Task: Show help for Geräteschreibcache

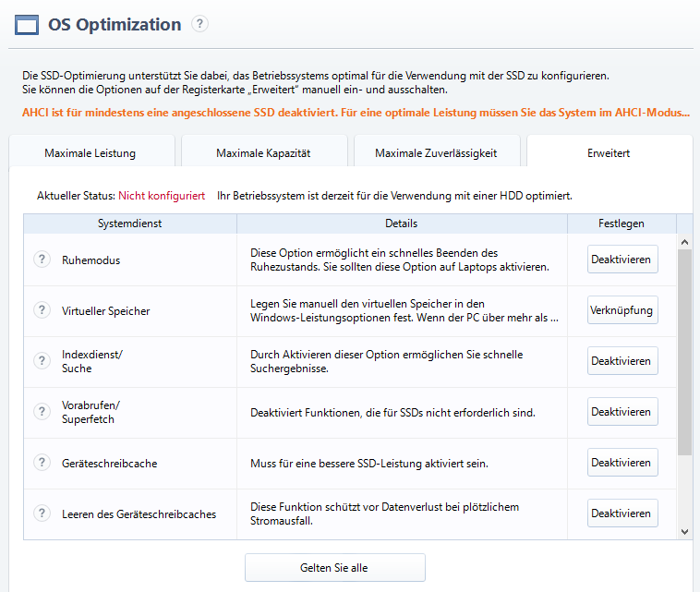Action: coord(42,463)
